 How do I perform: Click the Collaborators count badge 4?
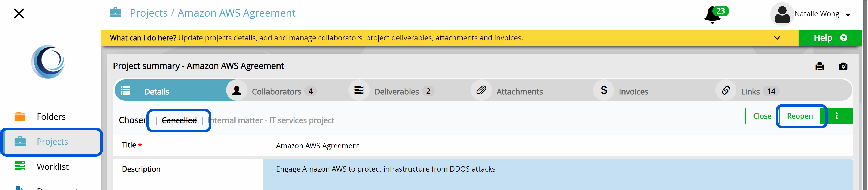coord(311,91)
